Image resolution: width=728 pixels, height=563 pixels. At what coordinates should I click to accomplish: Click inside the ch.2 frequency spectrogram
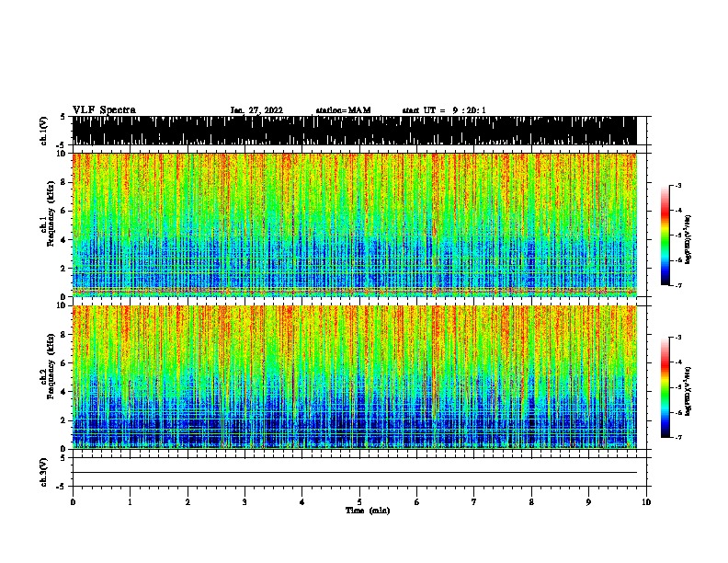coord(354,377)
